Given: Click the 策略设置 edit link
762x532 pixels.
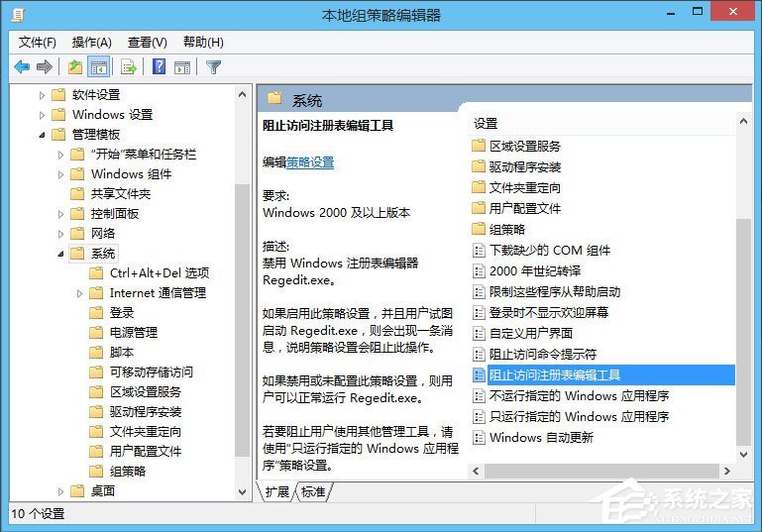Looking at the screenshot, I should click(x=310, y=162).
